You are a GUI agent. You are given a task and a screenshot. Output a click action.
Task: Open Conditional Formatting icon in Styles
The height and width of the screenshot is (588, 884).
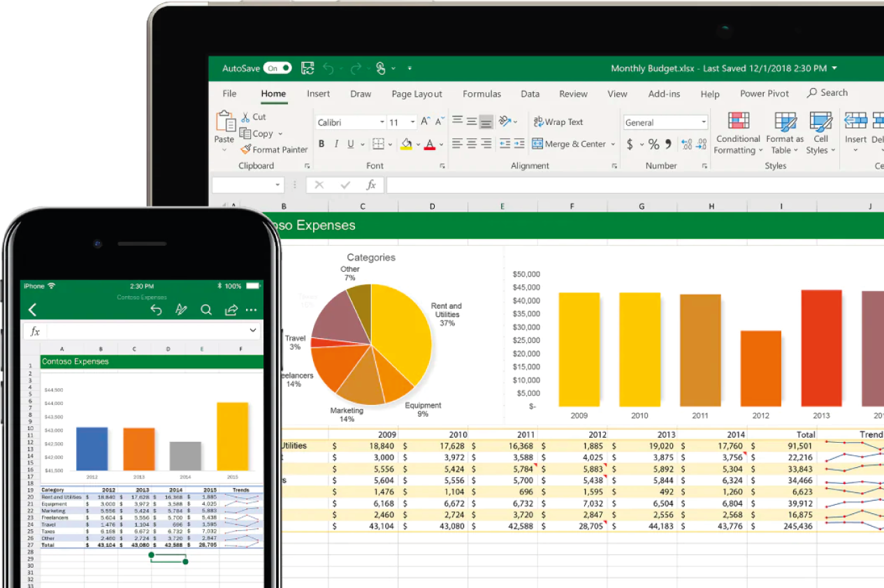738,121
